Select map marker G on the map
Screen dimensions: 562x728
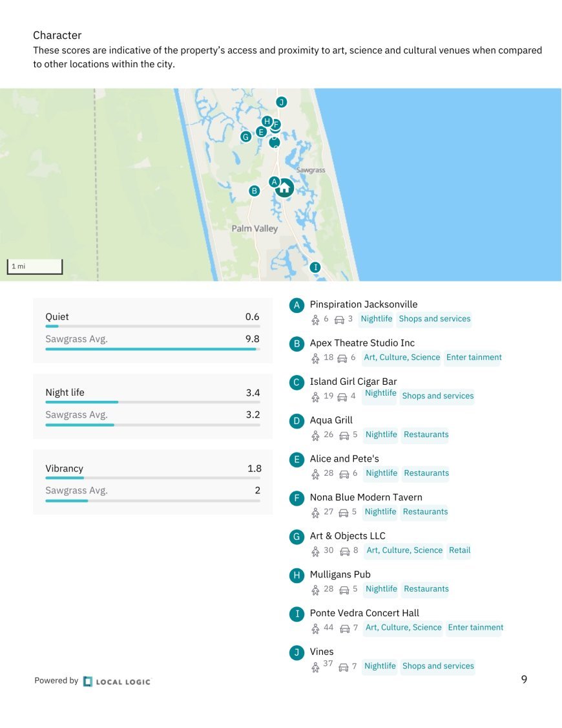245,136
